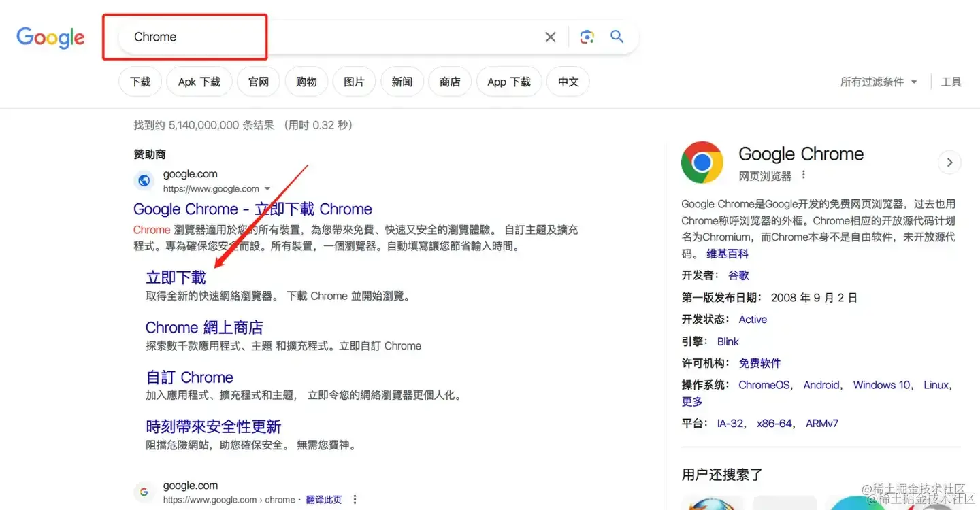
Task: Click in the Chrome search input field
Action: point(333,37)
